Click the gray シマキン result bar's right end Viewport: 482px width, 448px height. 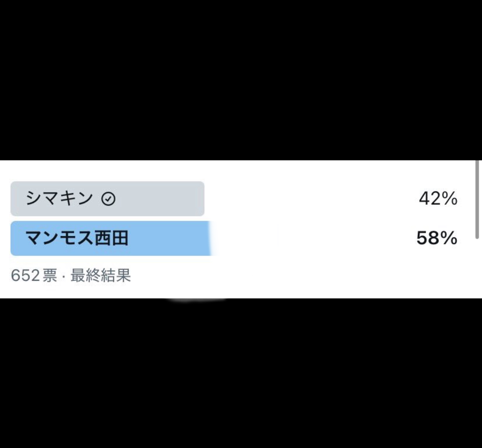201,199
